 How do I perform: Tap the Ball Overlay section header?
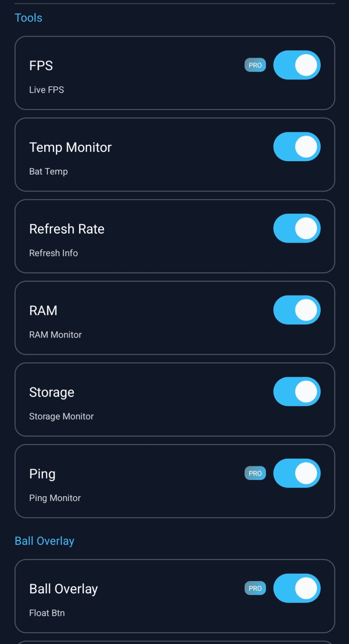coord(44,540)
